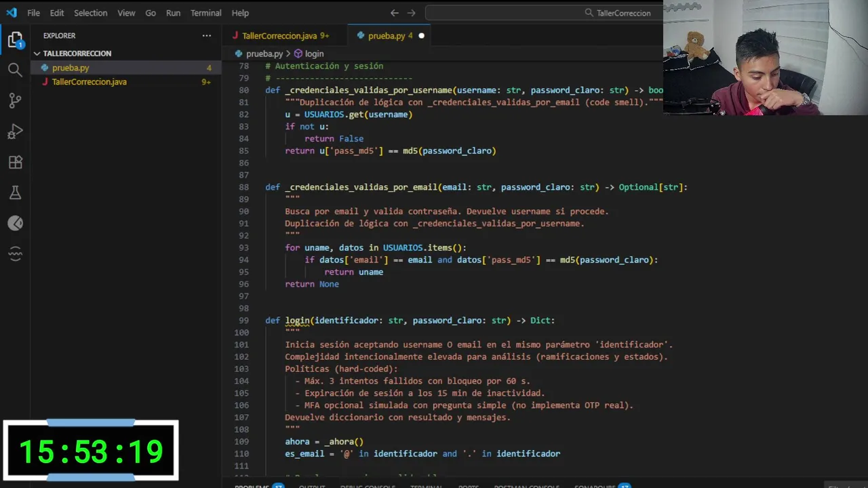Click the unsaved dot on prueba.py tab
868x488 pixels.
[x=421, y=36]
